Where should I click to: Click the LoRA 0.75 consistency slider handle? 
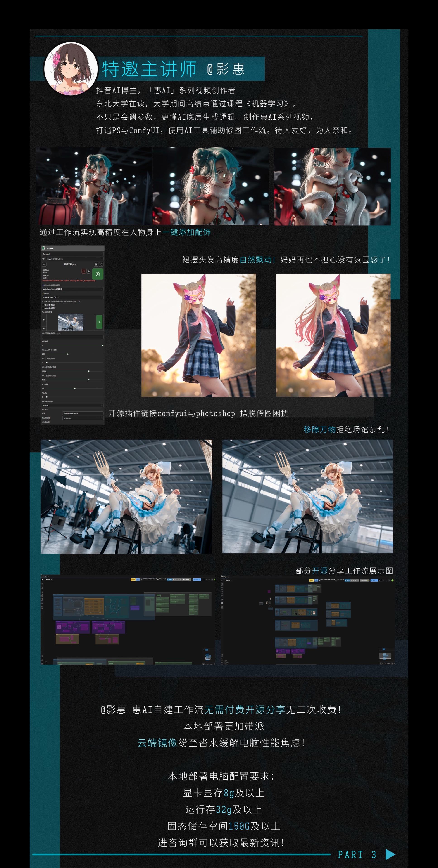[68, 354]
